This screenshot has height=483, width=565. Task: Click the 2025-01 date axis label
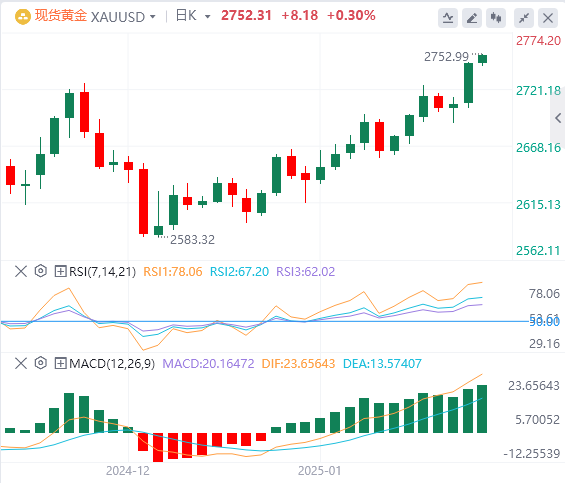pos(320,471)
